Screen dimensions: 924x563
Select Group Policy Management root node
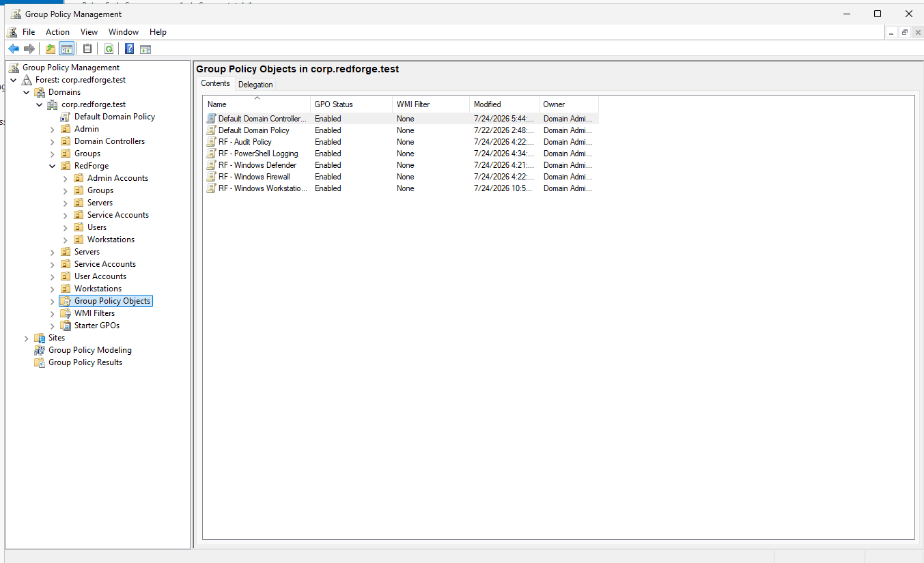[x=71, y=68]
